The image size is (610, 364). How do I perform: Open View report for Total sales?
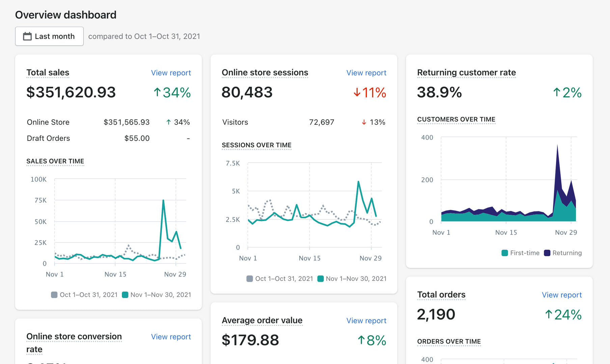[x=171, y=73]
